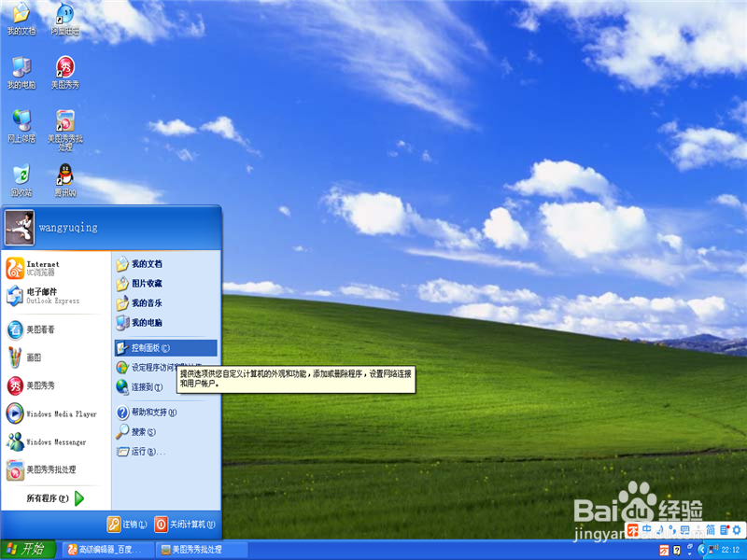
Task: Switch to 美图秀秀批处理 taskbar button
Action: click(x=202, y=550)
